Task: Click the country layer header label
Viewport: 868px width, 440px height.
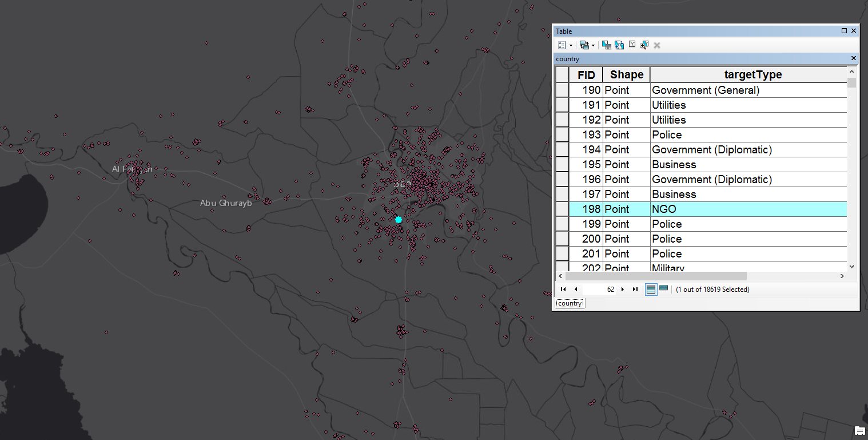Action: coord(567,59)
